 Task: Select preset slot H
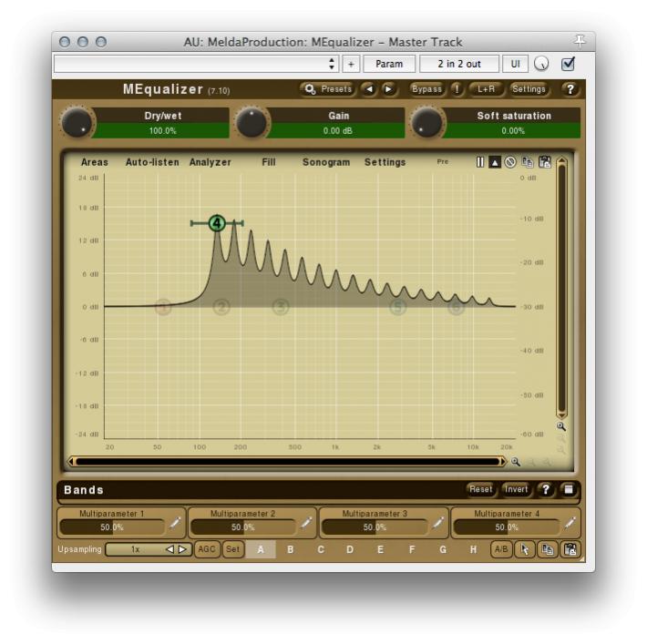click(x=473, y=549)
